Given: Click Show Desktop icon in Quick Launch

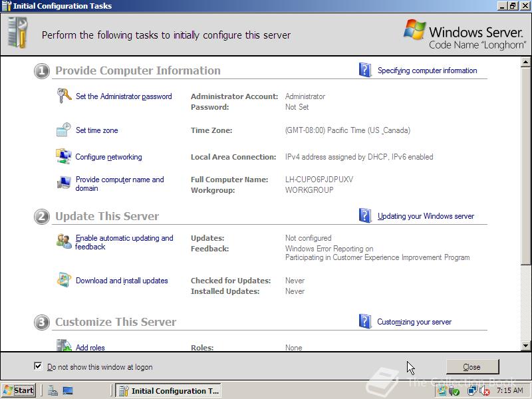Looking at the screenshot, I should [x=68, y=391].
